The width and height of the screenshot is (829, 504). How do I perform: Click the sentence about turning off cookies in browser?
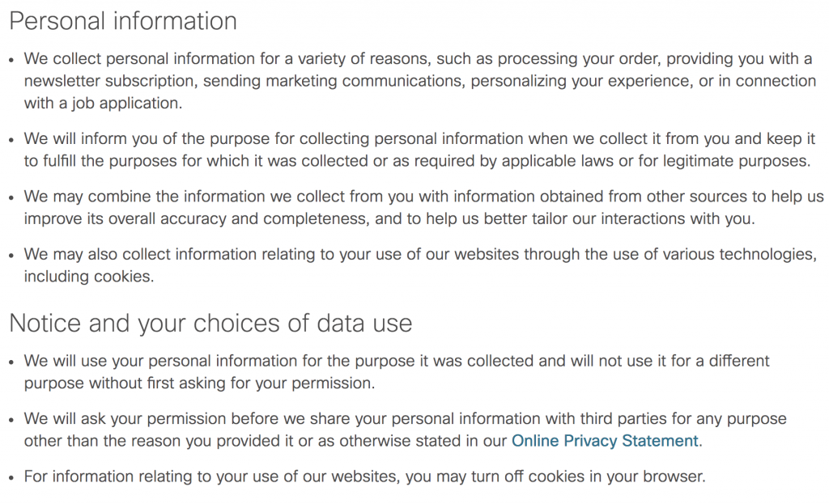(365, 476)
